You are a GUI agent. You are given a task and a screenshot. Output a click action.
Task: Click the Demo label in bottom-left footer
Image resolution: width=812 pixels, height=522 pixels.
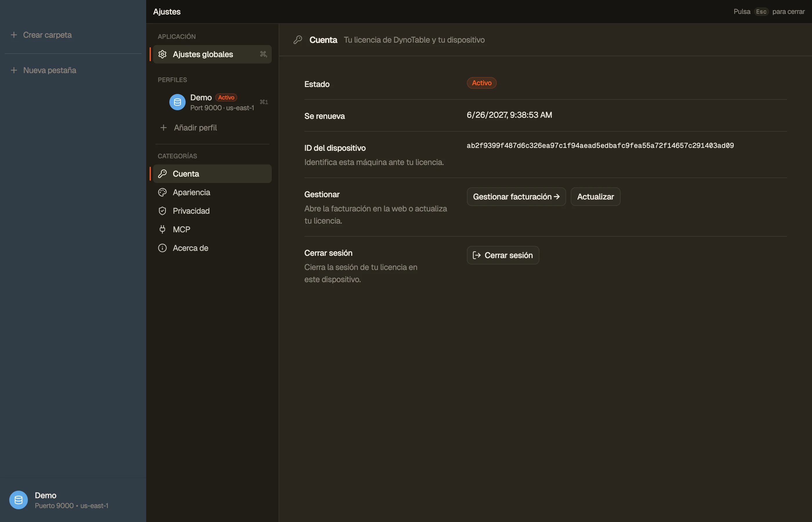click(x=46, y=495)
